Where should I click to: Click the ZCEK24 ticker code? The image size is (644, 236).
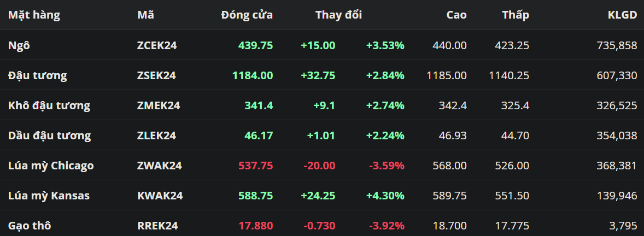(x=157, y=45)
